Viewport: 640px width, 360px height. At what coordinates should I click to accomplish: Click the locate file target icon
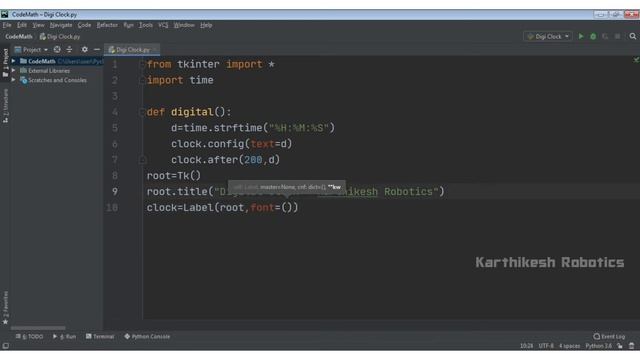[57, 49]
